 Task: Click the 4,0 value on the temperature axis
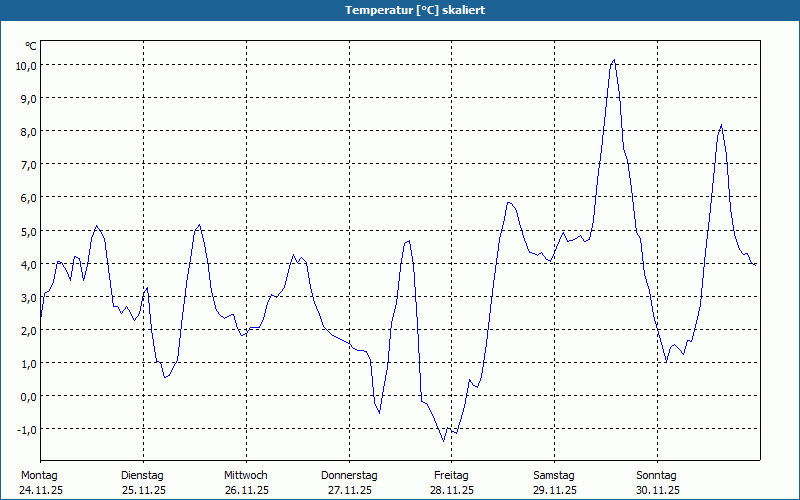29,264
